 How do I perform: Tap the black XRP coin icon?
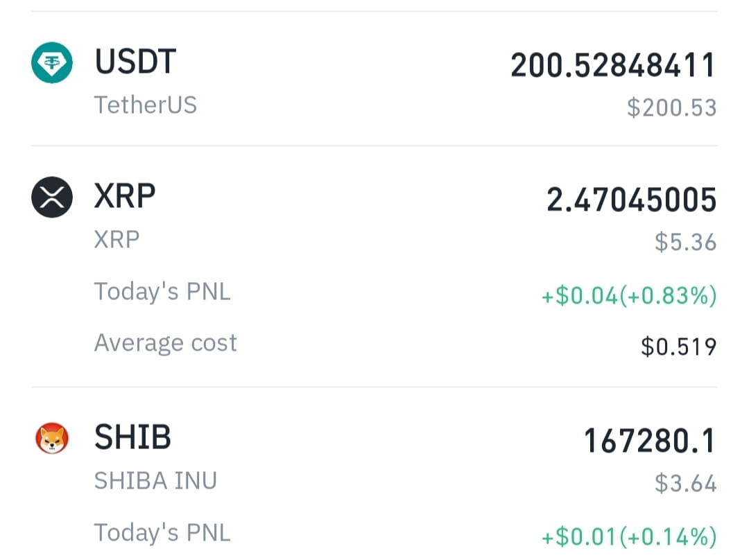[52, 197]
